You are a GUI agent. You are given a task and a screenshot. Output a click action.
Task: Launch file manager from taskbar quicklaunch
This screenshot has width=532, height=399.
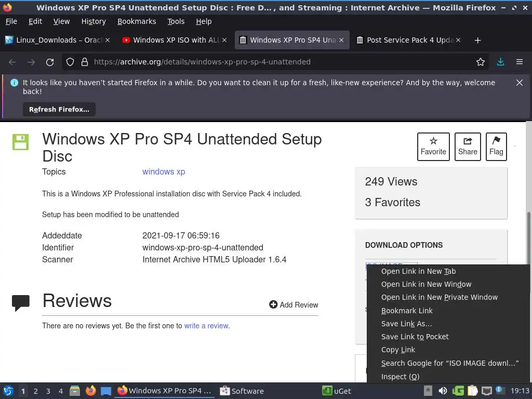coord(75,391)
